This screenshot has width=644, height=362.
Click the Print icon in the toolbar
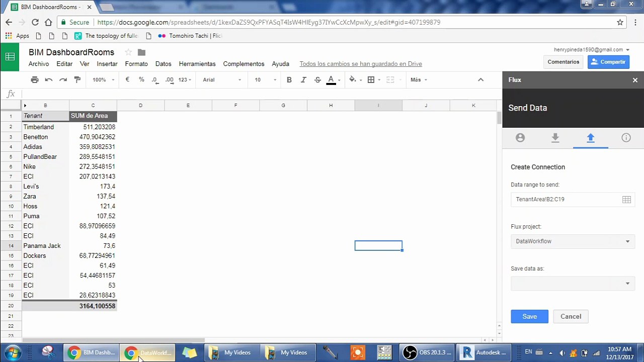point(35,79)
